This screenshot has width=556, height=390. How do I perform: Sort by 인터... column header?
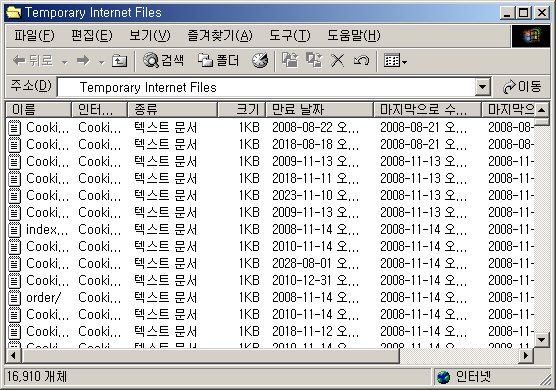[x=100, y=110]
